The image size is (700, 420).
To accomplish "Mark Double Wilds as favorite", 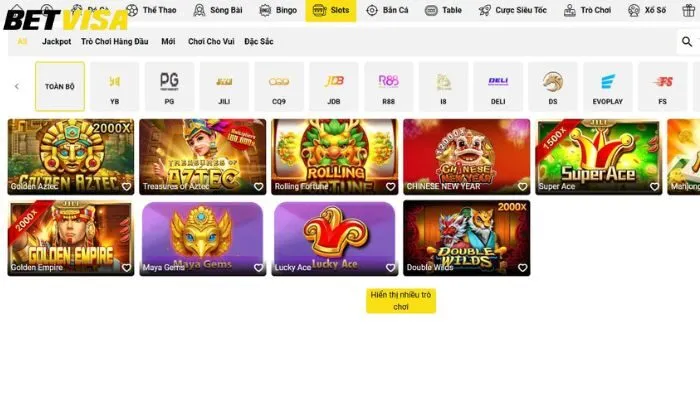I will (x=522, y=268).
